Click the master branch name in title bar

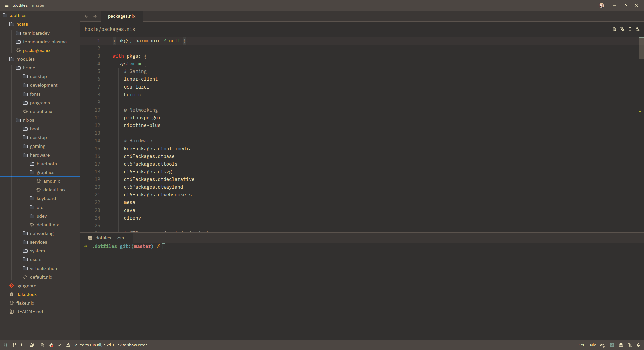coord(38,5)
